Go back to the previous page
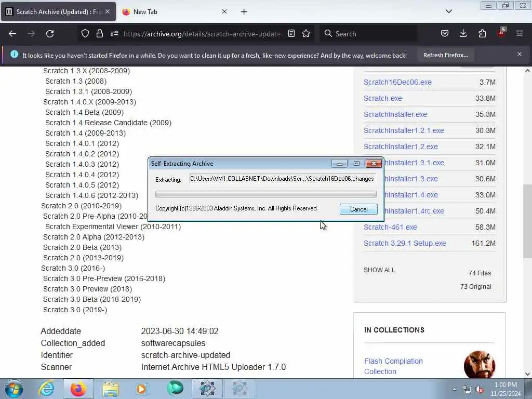Viewport: 532px width, 399px height. (x=12, y=34)
